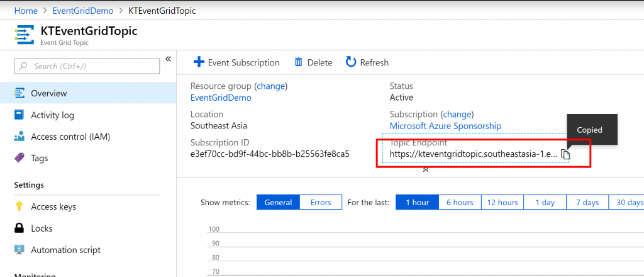Image resolution: width=644 pixels, height=277 pixels.
Task: Click the chart's 100 axis label
Action: 214,229
